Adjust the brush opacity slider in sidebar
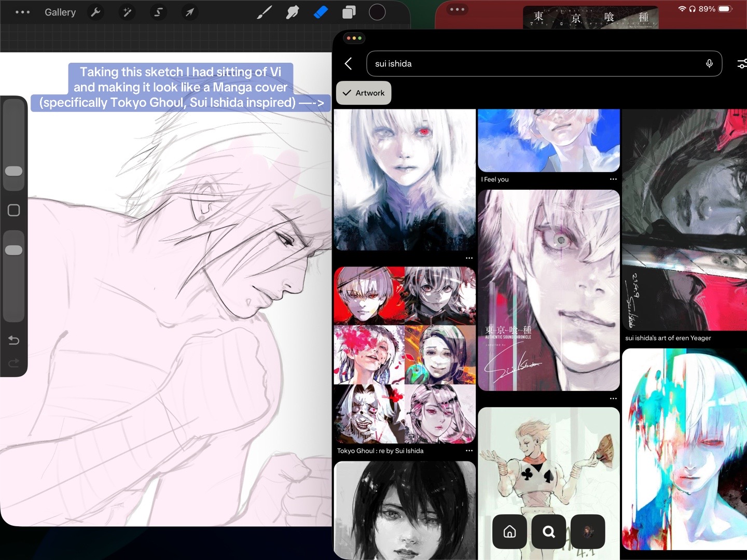747x560 pixels. [x=13, y=250]
